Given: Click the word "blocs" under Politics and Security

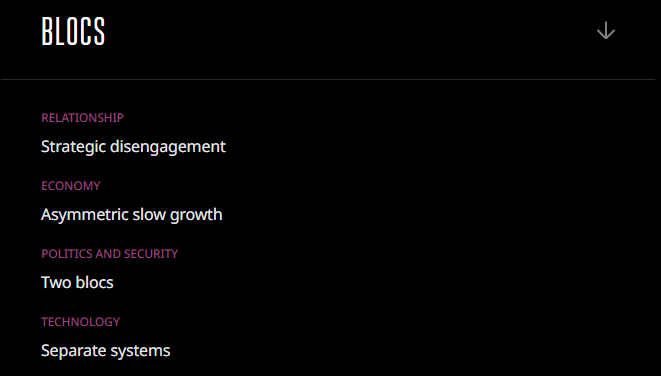Looking at the screenshot, I should pos(95,282).
